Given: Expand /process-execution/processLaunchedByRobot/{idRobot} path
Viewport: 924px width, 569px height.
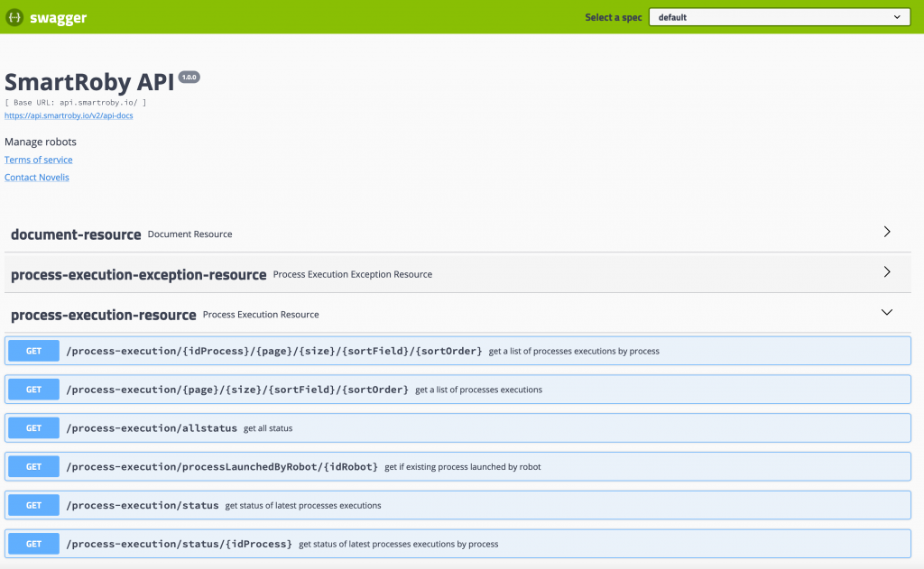Looking at the screenshot, I should pos(222,466).
